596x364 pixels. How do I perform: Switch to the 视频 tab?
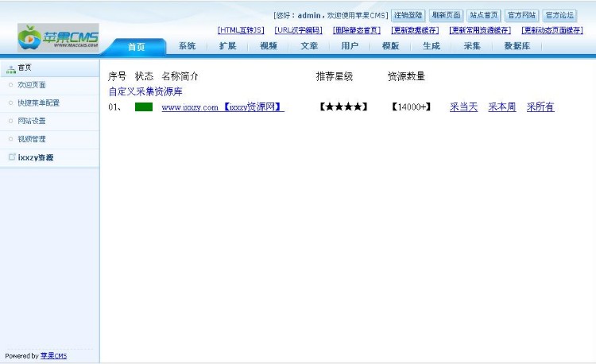269,46
